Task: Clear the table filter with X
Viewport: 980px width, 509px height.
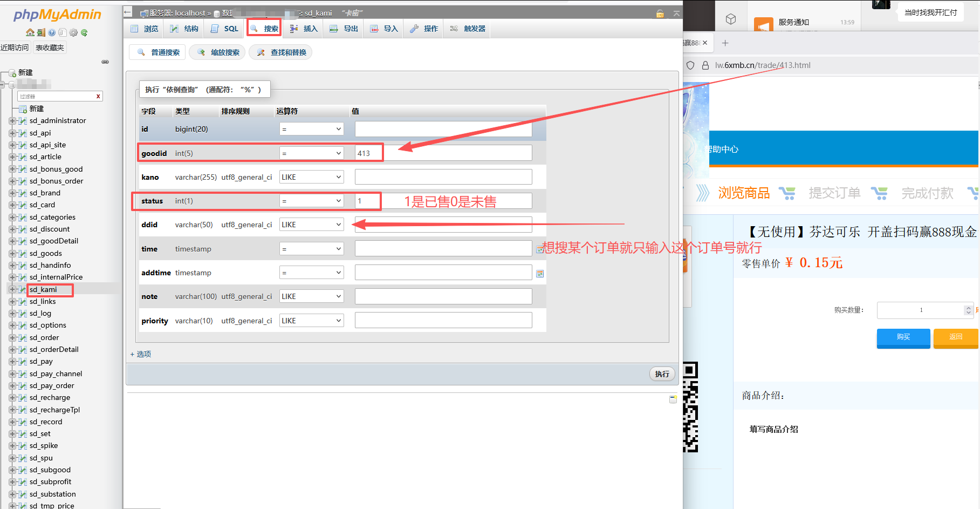Action: [98, 97]
